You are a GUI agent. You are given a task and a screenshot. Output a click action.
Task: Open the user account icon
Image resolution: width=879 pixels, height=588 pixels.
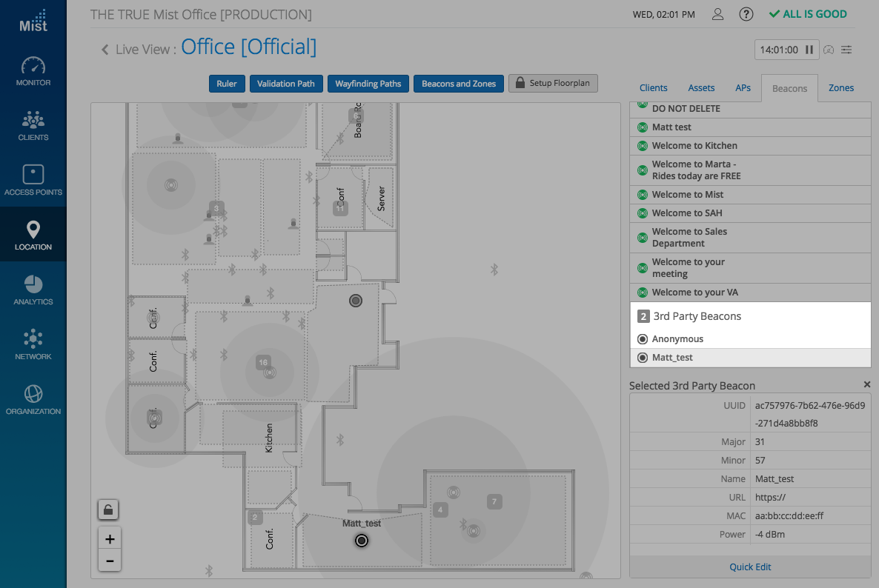click(717, 15)
